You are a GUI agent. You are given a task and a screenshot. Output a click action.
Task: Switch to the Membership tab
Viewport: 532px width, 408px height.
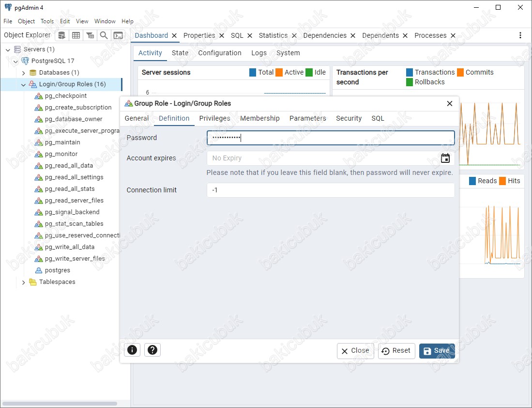click(260, 118)
